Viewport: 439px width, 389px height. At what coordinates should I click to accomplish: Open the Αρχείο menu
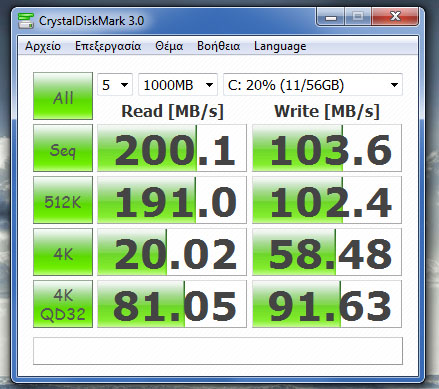pyautogui.click(x=43, y=46)
